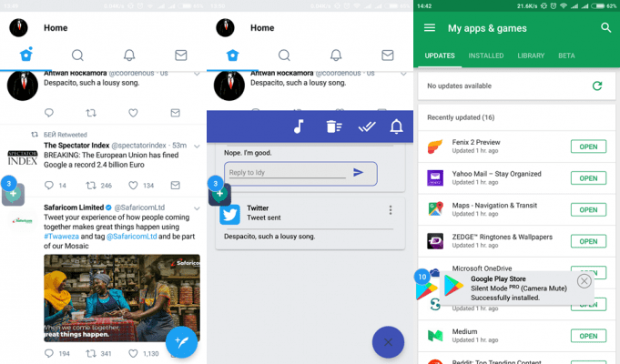620x364 pixels.
Task: Open the #Twaweza hashtag link
Action: 61,237
